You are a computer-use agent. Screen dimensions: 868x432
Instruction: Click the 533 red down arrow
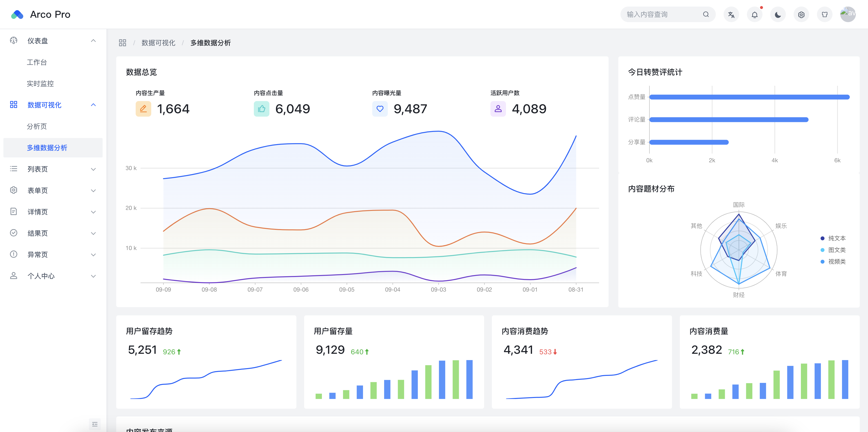[x=555, y=352]
